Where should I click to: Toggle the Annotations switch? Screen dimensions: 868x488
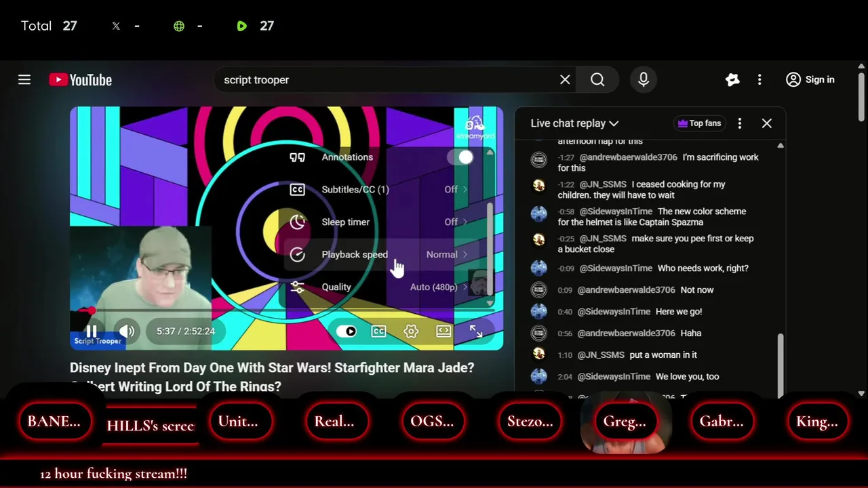click(x=460, y=157)
